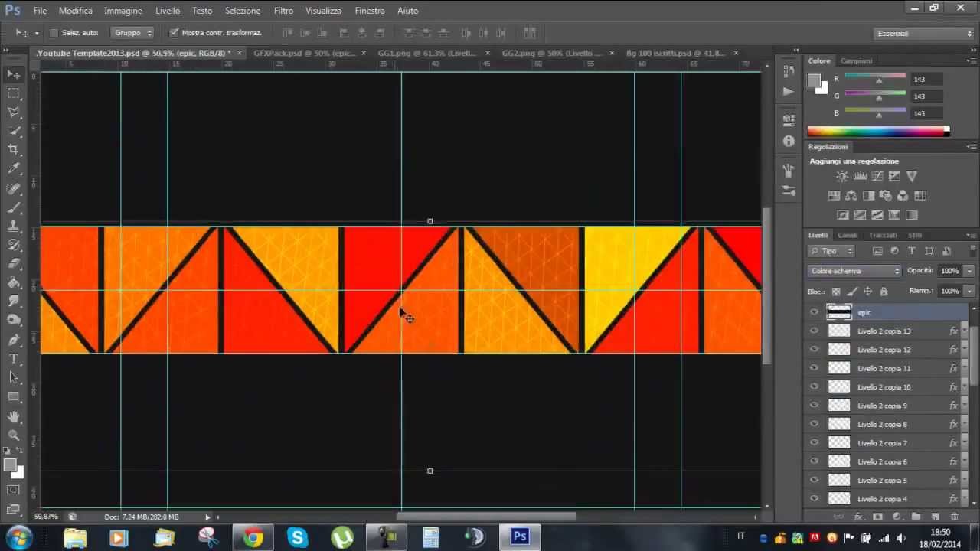Select the Rectangle shape tool
Screen dimensions: 980x551
(14, 396)
